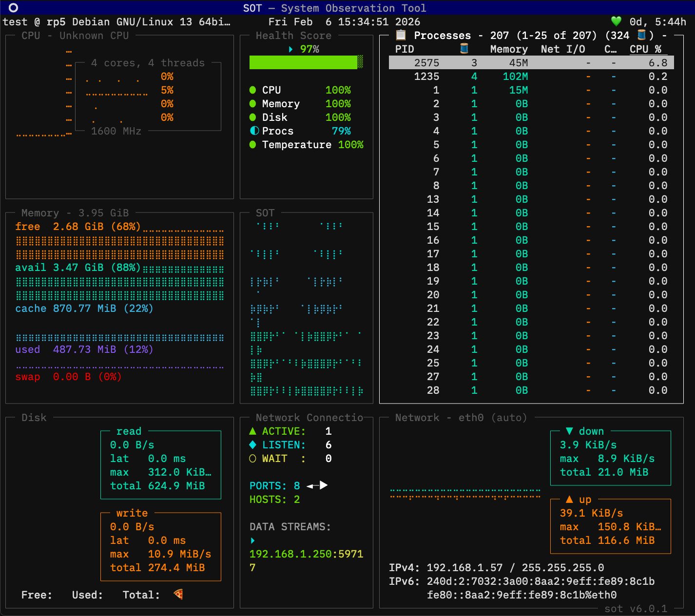Click the yellow WAIT circle icon

pos(252,458)
